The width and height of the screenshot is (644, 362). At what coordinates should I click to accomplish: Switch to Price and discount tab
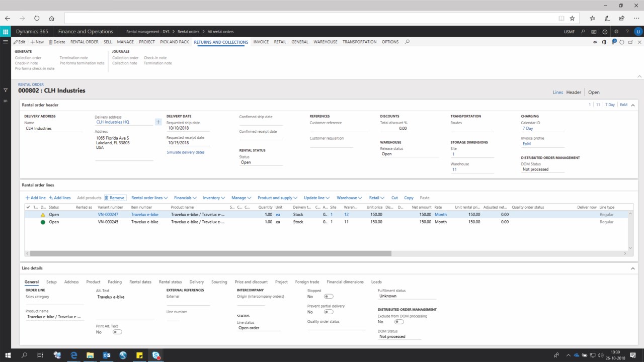click(251, 282)
